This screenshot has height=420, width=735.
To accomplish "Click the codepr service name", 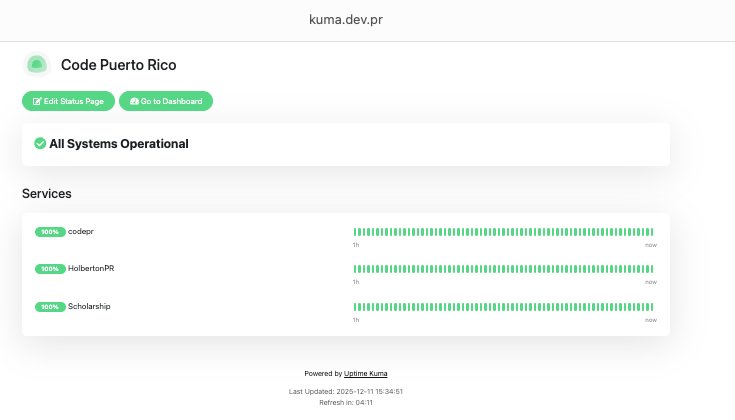I will pos(81,232).
